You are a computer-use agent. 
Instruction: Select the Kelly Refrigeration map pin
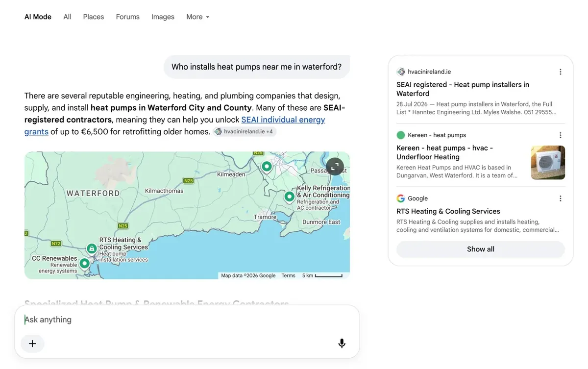pyautogui.click(x=289, y=197)
